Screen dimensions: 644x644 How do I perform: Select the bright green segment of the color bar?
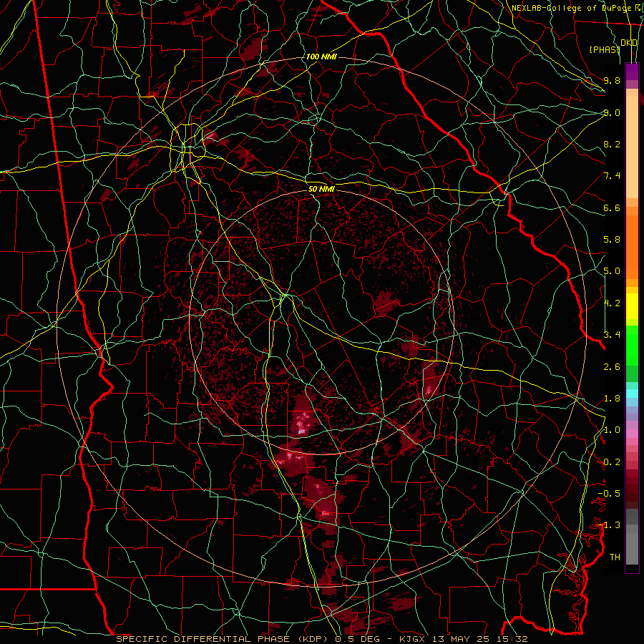632,346
